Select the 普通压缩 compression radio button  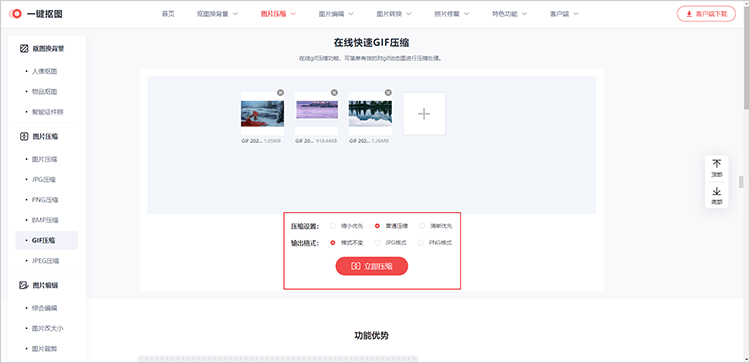pyautogui.click(x=377, y=226)
